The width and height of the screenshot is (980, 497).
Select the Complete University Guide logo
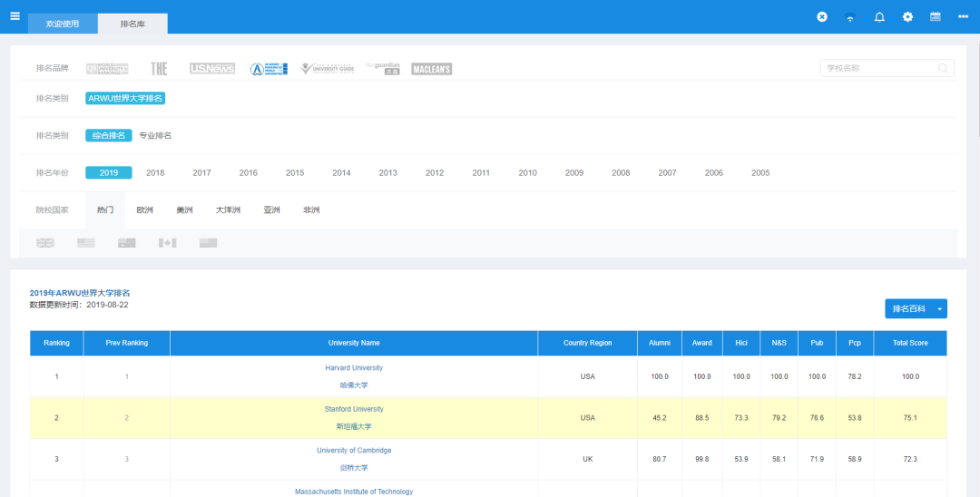click(327, 69)
